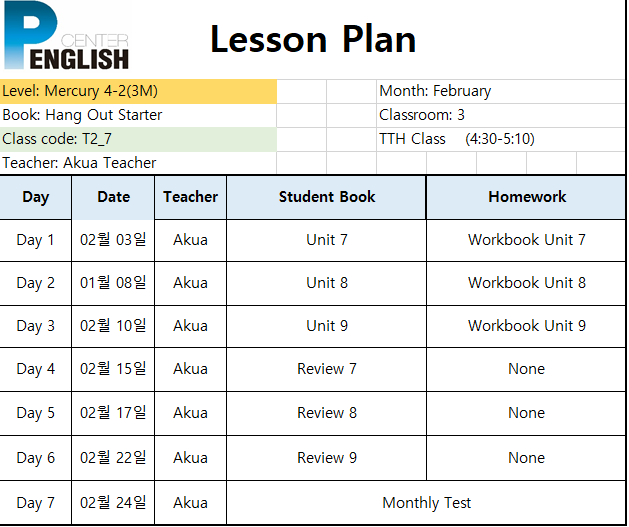The image size is (629, 527).
Task: Select the Workbook Unit 7 homework cell
Action: 526,240
